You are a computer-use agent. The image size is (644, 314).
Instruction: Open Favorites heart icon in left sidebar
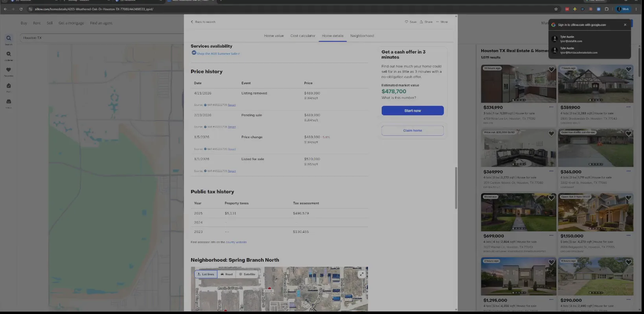tap(9, 70)
